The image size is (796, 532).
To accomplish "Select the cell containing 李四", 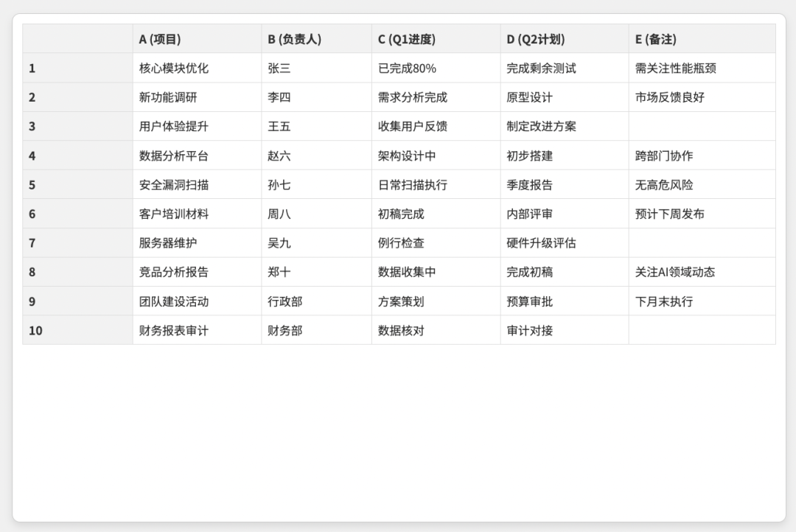I will 316,97.
